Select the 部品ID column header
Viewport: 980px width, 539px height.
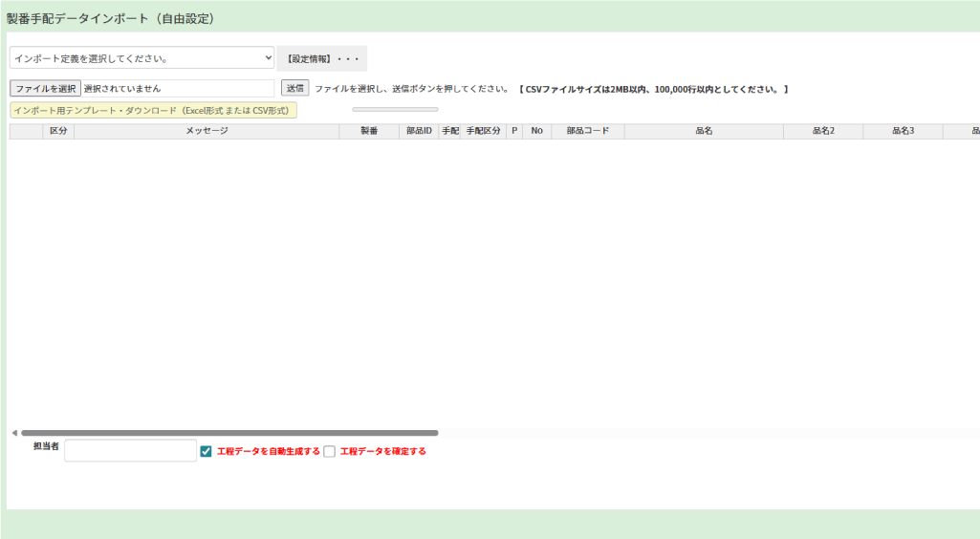(x=419, y=131)
